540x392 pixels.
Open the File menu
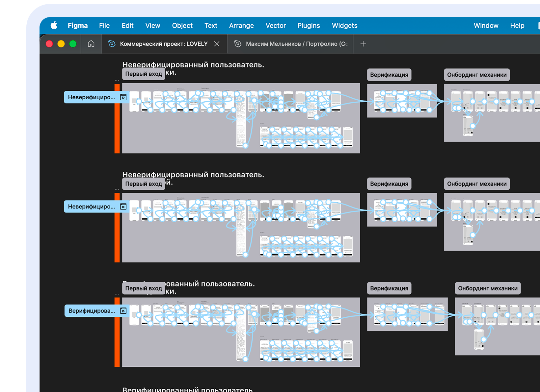coord(104,26)
